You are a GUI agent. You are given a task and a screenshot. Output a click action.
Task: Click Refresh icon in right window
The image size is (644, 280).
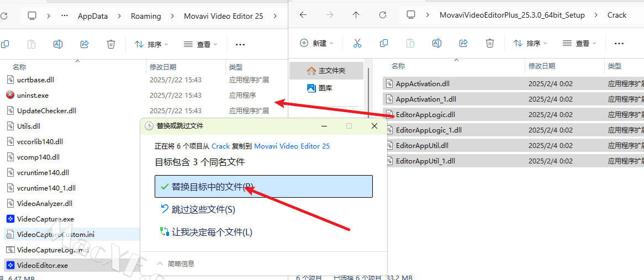tap(383, 15)
